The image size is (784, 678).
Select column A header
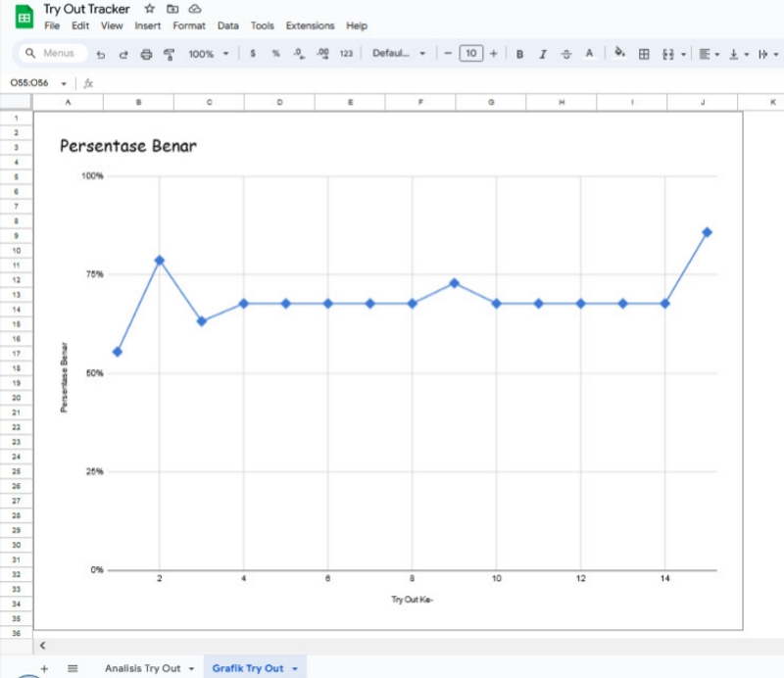click(x=68, y=102)
